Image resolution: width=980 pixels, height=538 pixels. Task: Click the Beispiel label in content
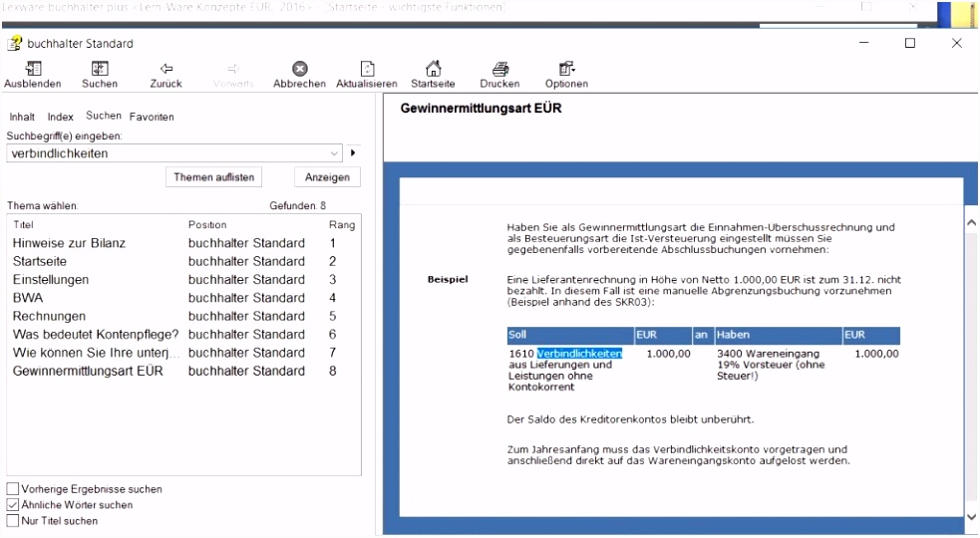[448, 279]
